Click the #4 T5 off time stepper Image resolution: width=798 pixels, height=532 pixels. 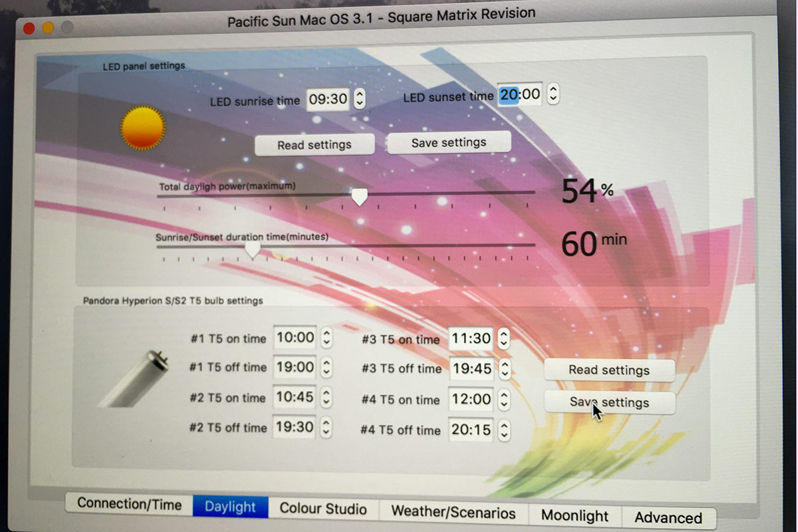[504, 429]
